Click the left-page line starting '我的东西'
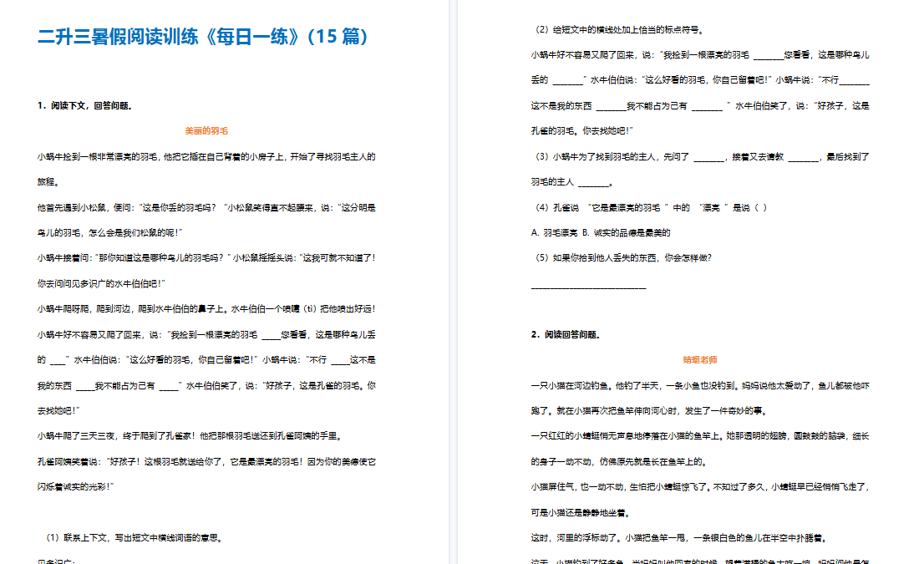This screenshot has width=924, height=564. point(206,385)
